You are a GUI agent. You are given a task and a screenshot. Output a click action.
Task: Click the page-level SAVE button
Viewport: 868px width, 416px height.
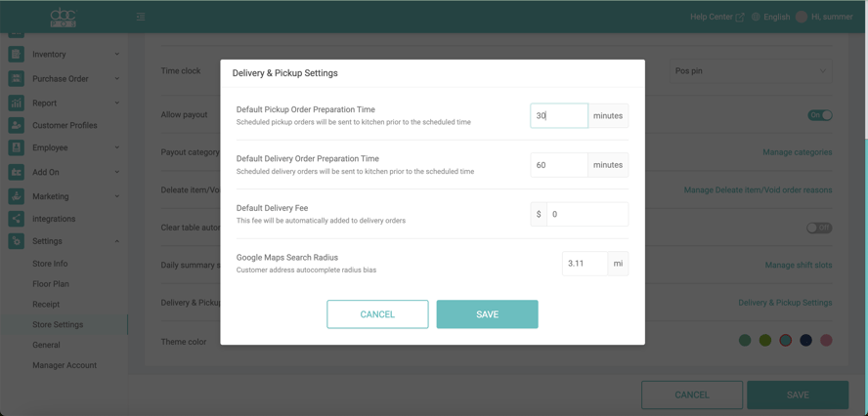(x=798, y=395)
